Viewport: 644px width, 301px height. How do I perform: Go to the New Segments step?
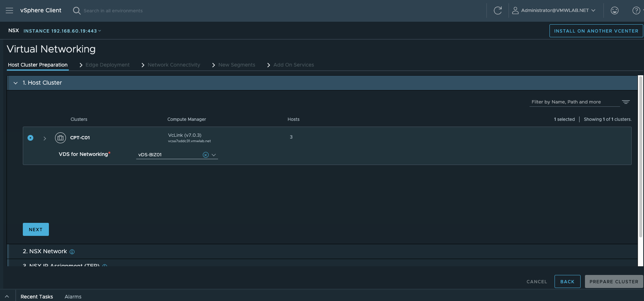tap(237, 65)
